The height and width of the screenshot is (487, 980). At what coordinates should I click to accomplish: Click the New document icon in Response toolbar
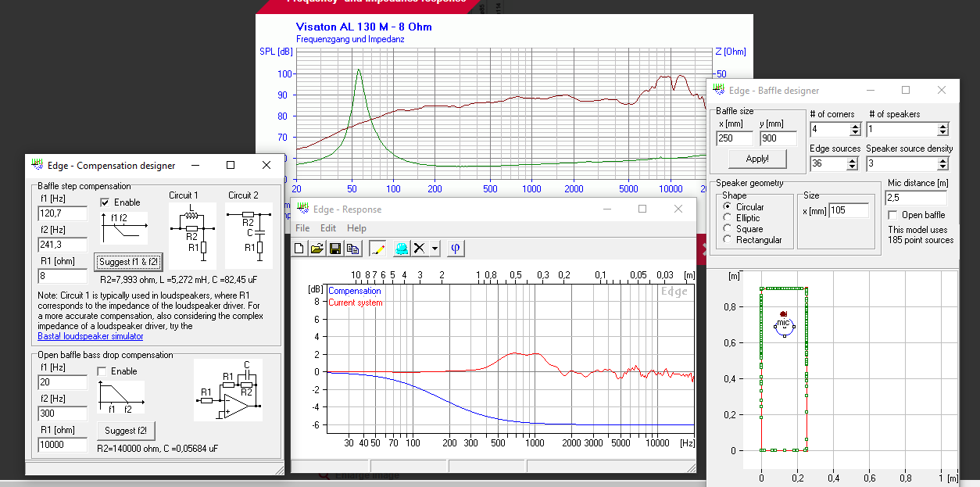tap(299, 249)
